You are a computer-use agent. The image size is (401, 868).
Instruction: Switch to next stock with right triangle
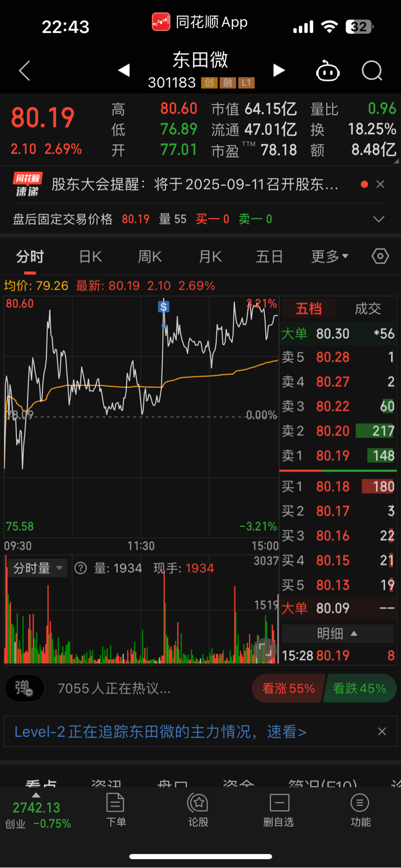279,70
